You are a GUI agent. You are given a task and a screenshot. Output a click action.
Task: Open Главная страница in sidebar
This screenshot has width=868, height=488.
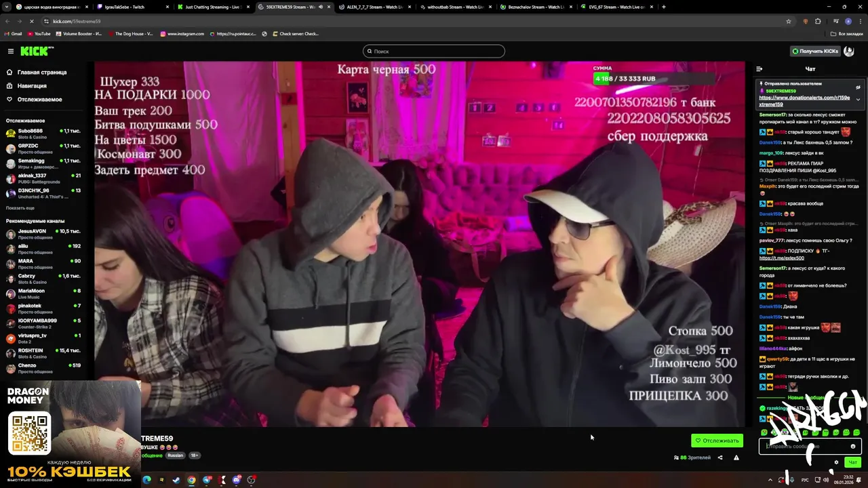[x=42, y=73]
